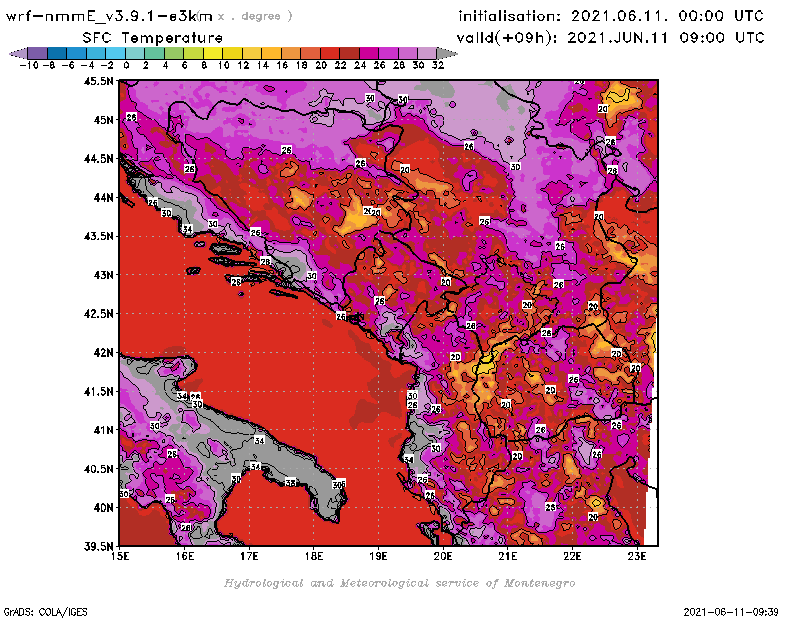Click the valid(+09h) forecast time line
The image size is (800, 618).
[610, 38]
